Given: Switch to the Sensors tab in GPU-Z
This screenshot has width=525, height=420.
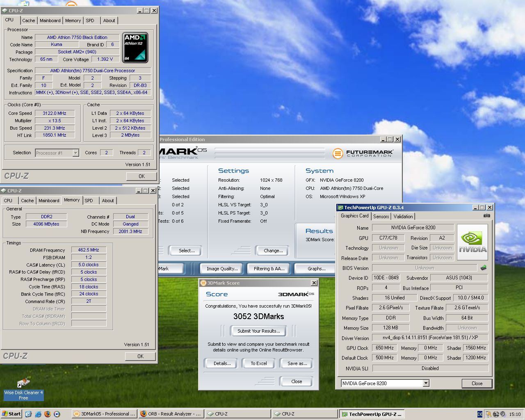Looking at the screenshot, I should [x=381, y=217].
